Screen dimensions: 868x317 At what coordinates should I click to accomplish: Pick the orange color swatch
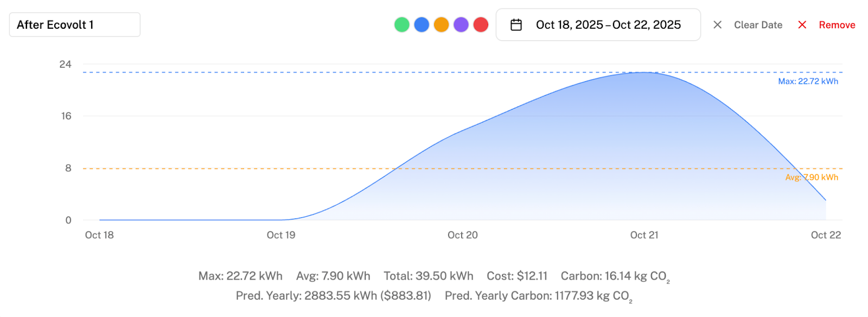click(x=441, y=25)
